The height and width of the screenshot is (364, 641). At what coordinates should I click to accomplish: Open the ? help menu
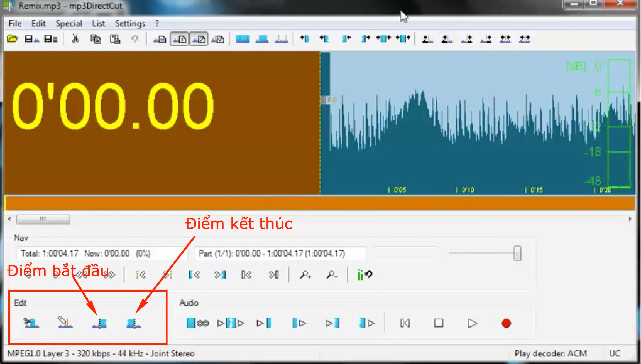click(157, 24)
